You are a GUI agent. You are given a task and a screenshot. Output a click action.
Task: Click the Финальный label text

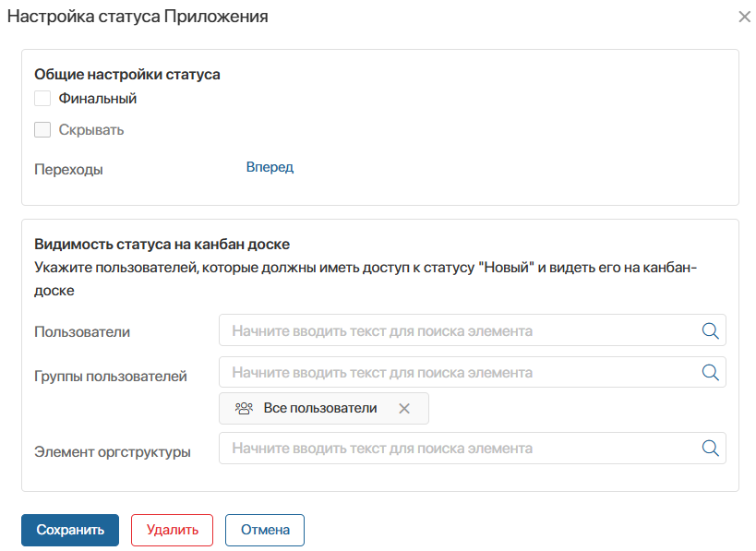coord(98,99)
